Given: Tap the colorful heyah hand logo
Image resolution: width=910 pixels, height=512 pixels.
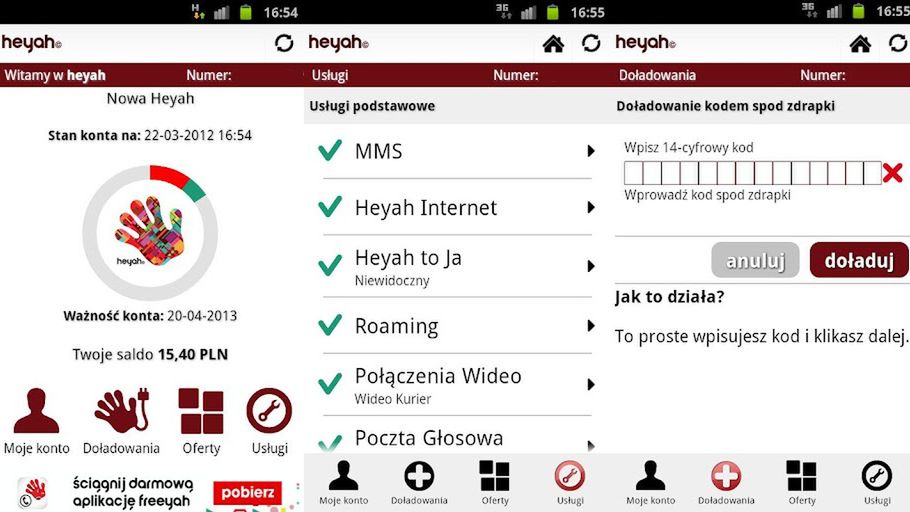Looking at the screenshot, I should (149, 230).
